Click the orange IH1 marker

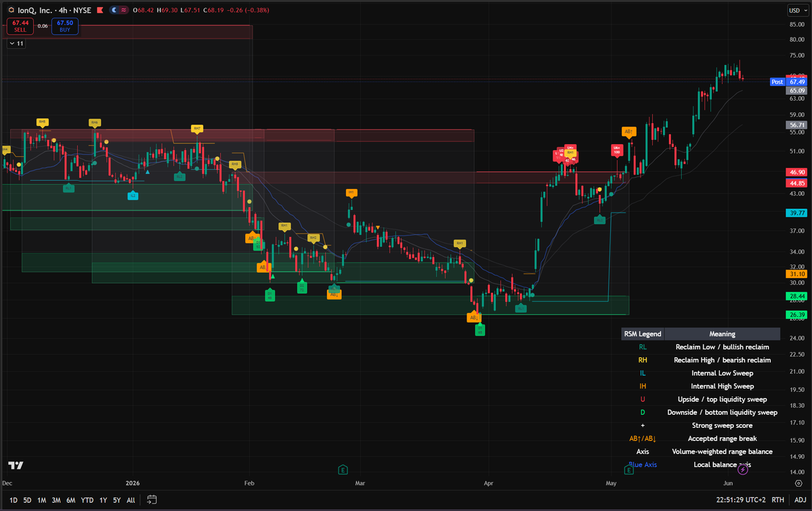click(351, 193)
